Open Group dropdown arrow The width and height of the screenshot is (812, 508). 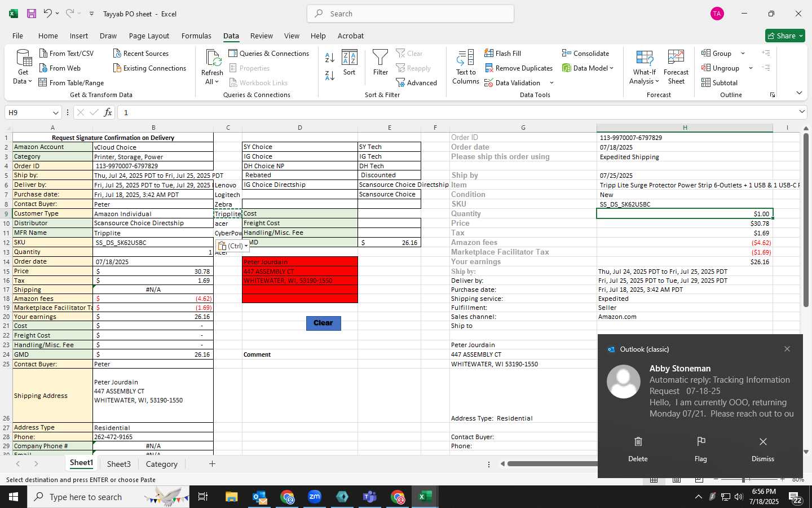click(x=743, y=53)
